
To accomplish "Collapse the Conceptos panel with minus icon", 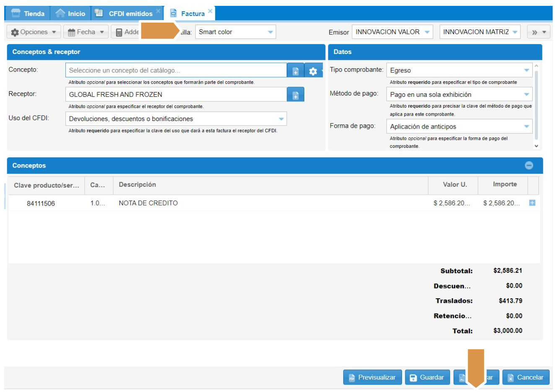I will pos(529,165).
